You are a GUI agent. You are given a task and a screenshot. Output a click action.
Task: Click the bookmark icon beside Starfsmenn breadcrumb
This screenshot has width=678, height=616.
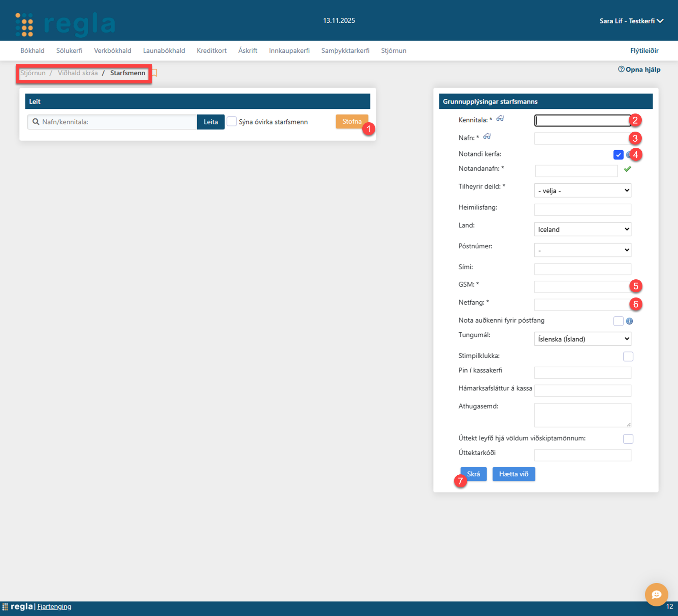pyautogui.click(x=154, y=73)
